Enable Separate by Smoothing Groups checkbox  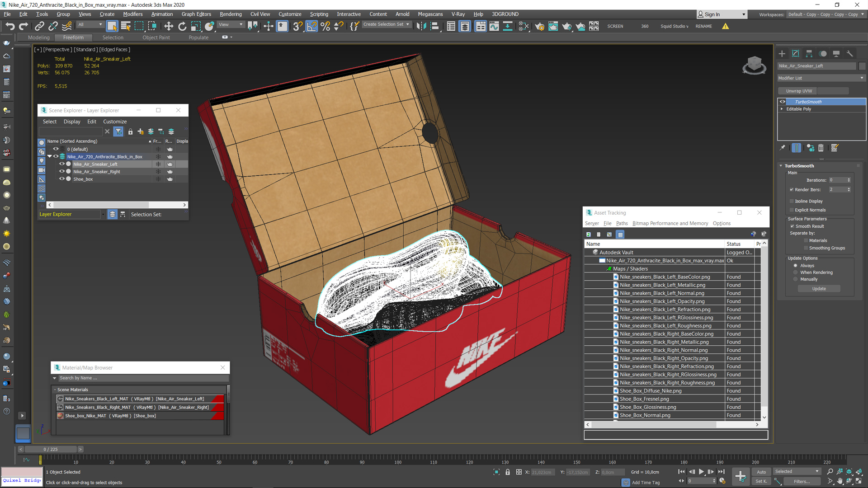click(x=806, y=248)
